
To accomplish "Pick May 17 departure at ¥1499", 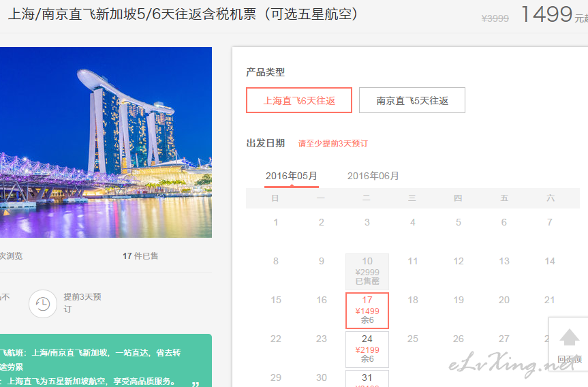I will coord(367,311).
